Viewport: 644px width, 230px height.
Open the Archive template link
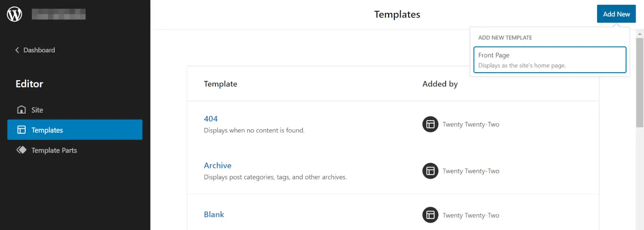point(218,166)
